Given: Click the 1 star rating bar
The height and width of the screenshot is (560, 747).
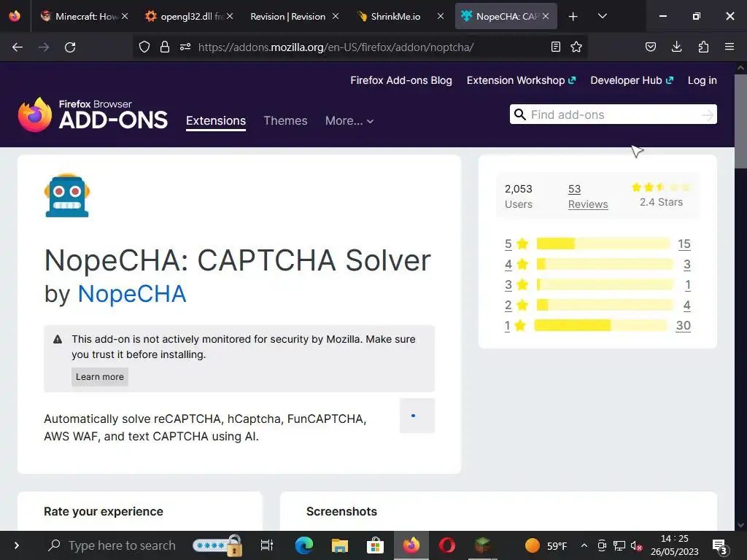Looking at the screenshot, I should (x=601, y=326).
